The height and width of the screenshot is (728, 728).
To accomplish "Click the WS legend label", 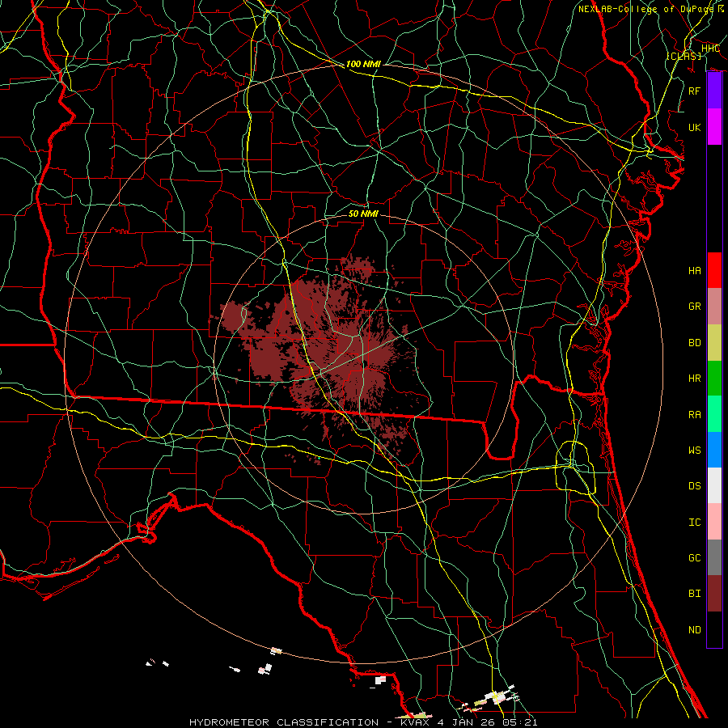I will [x=694, y=451].
